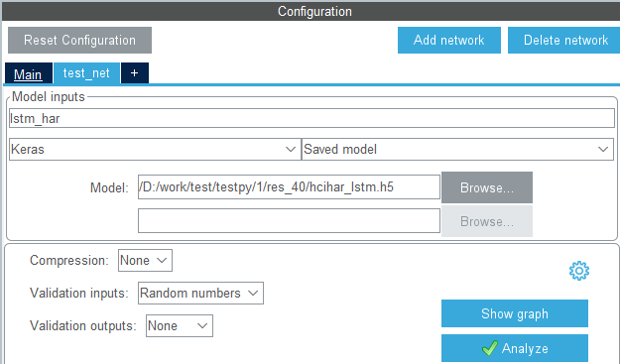Click the Delete network button
Screen dimensions: 620x364
point(565,40)
